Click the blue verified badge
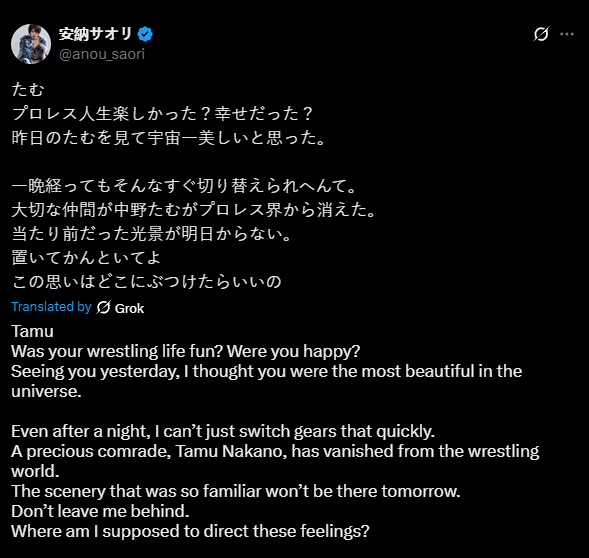The width and height of the screenshot is (589, 558). point(145,34)
